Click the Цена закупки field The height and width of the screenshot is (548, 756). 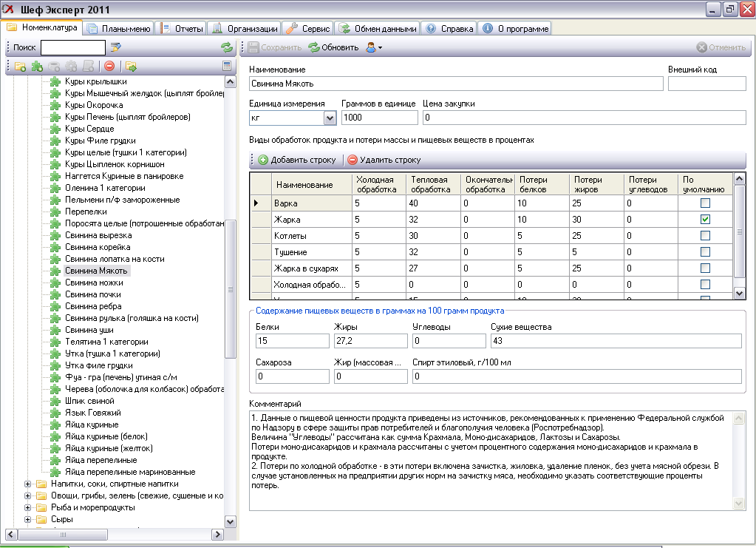585,118
